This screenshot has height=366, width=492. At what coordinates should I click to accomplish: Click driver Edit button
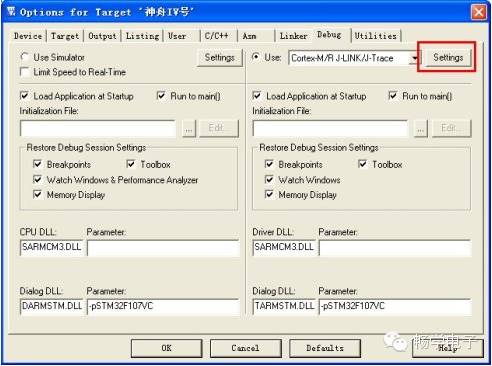(x=451, y=128)
